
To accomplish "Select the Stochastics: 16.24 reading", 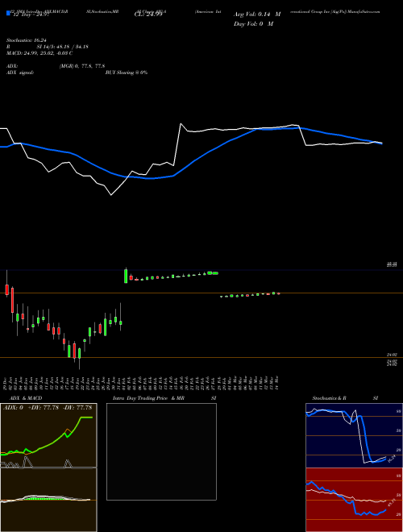I will 26,40.
